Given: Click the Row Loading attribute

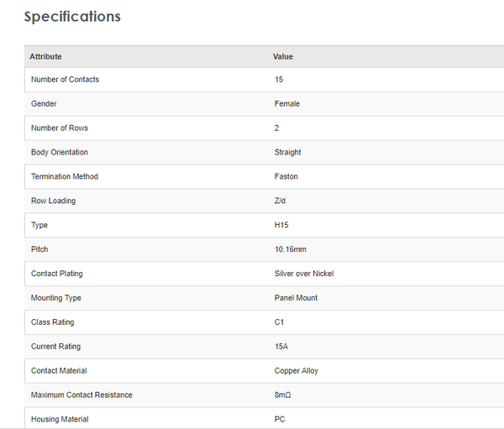Looking at the screenshot, I should pyautogui.click(x=53, y=201).
